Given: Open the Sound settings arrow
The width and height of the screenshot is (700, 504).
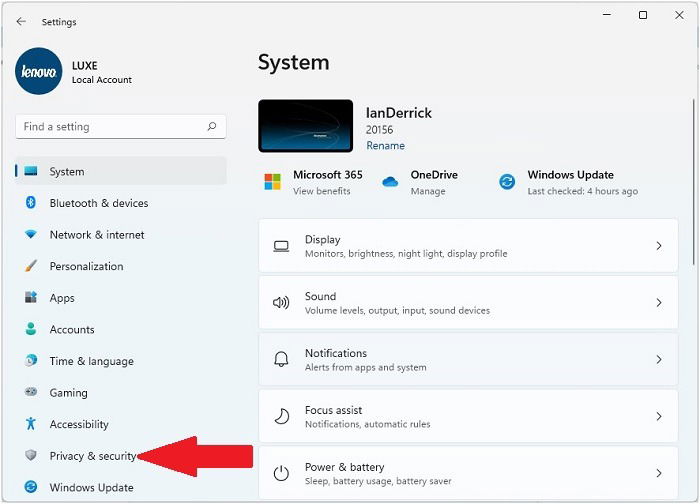Looking at the screenshot, I should click(x=658, y=303).
